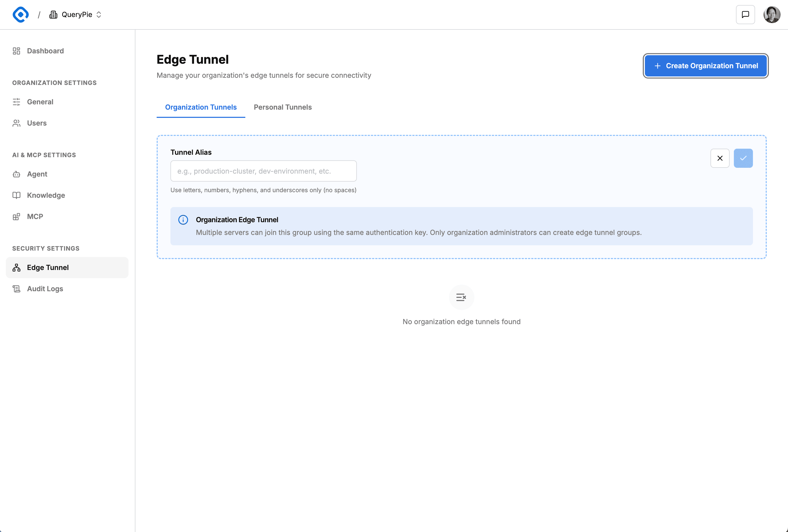Click Create Organization Tunnel button
Screen dimensions: 788x532
tap(705, 66)
